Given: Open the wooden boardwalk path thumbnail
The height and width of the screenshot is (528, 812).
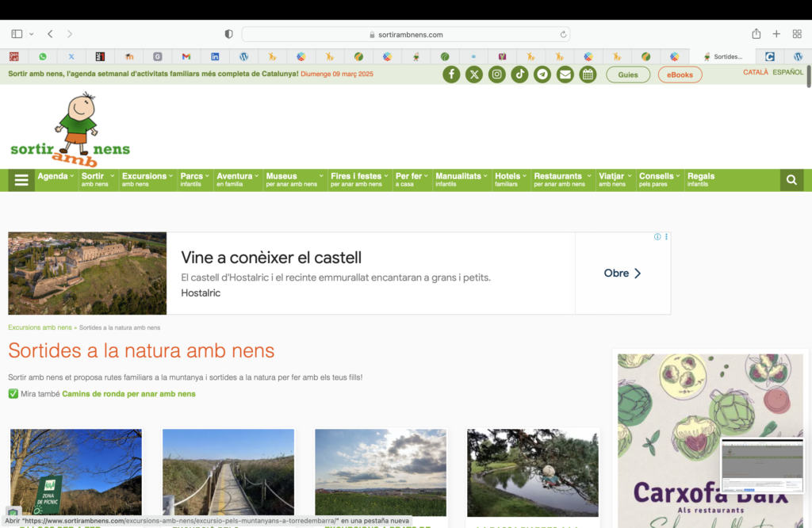Looking at the screenshot, I should [228, 472].
